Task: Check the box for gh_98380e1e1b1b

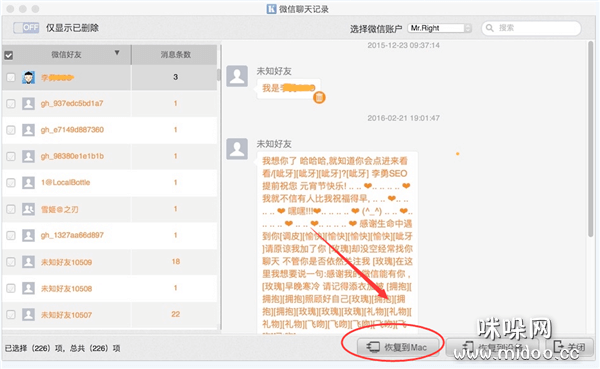Action: (11, 157)
